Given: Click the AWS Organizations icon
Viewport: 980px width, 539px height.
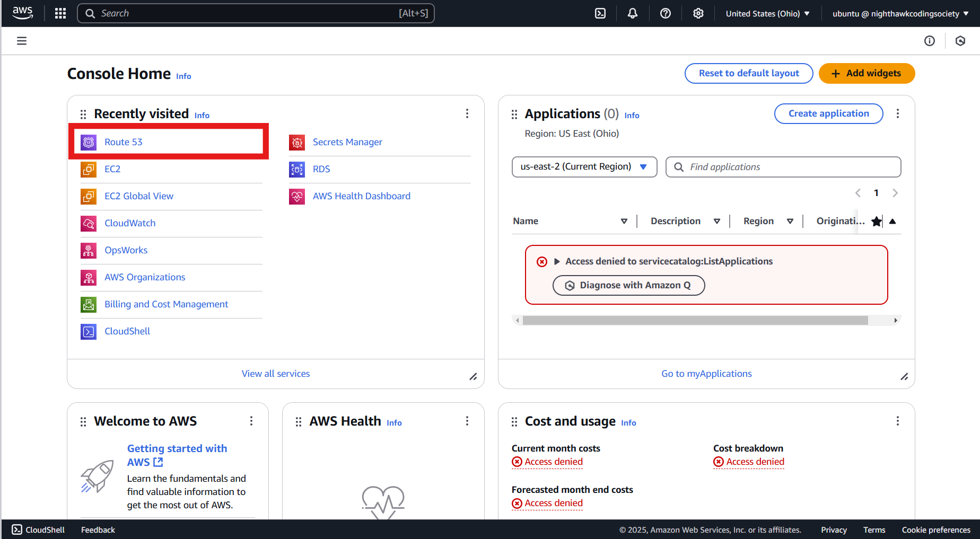Looking at the screenshot, I should (x=89, y=277).
